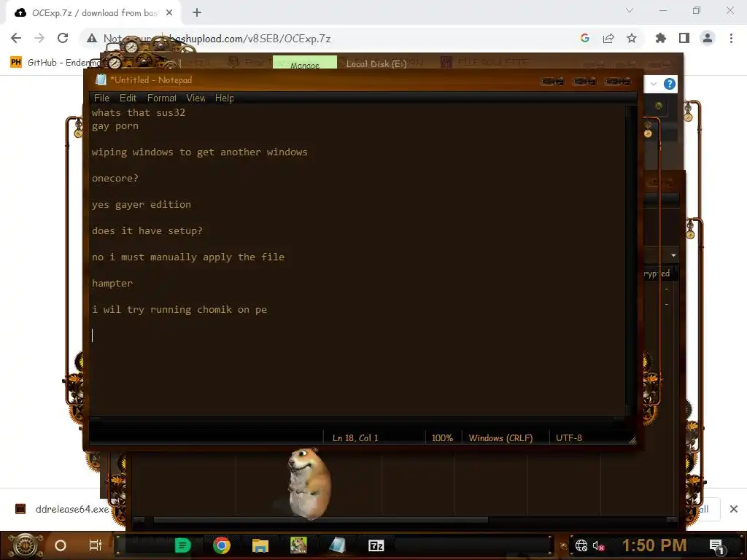Select the Manage tab in File Explorer
Image resolution: width=747 pixels, height=560 pixels.
pyautogui.click(x=304, y=63)
